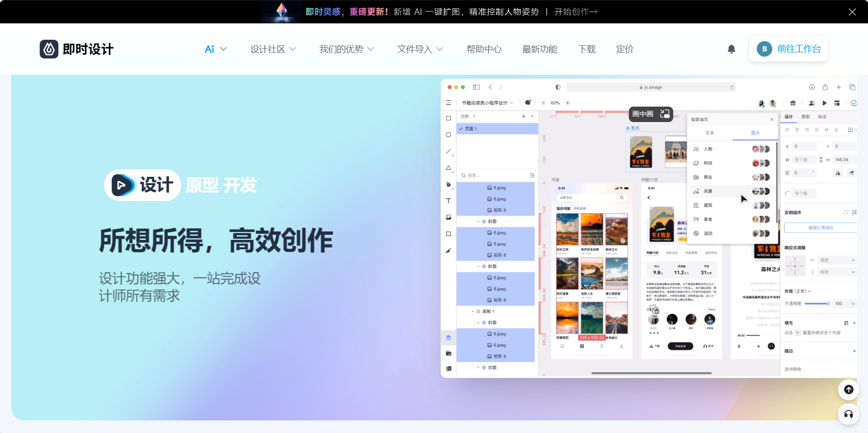This screenshot has height=433, width=868.
Task: Open the 书籍阅读类小程序设计 file name dropdown
Action: coord(487,103)
